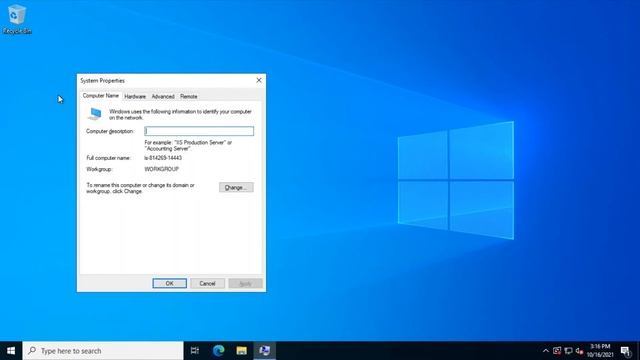This screenshot has width=640, height=360.
Task: Switch to the Advanced tab
Action: (163, 96)
